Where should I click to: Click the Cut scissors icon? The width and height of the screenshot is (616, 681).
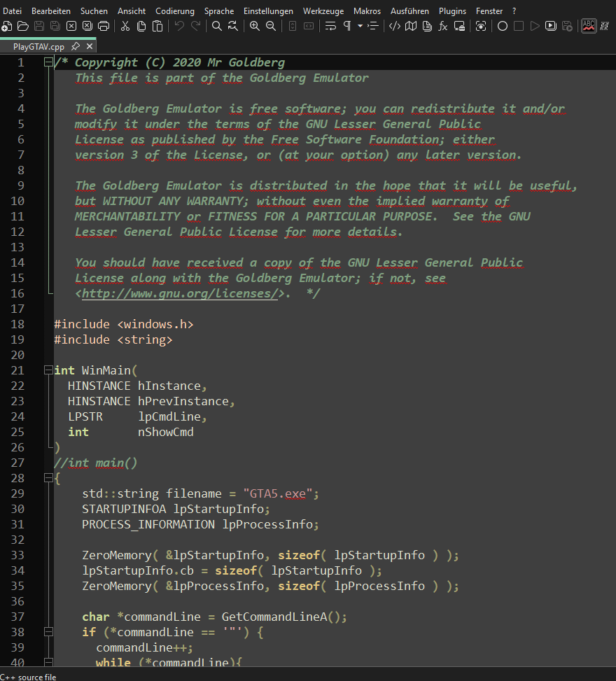[125, 27]
